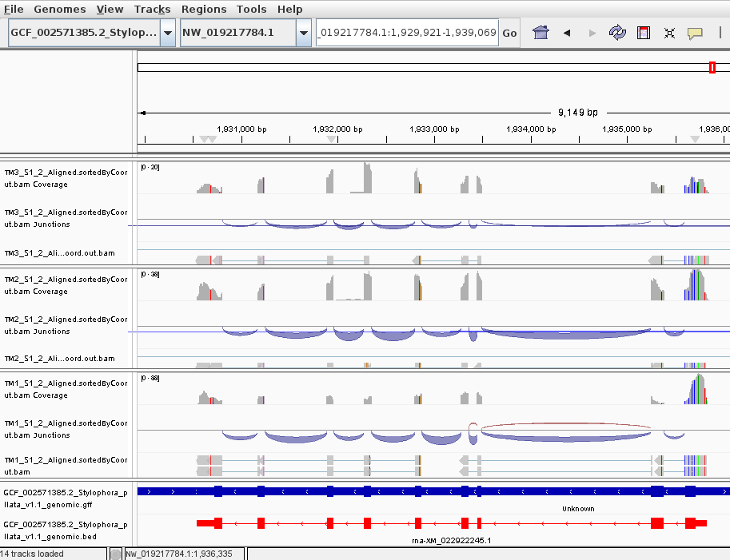The width and height of the screenshot is (730, 560).
Task: Select the TM2 Coverage track name
Action: 66,285
